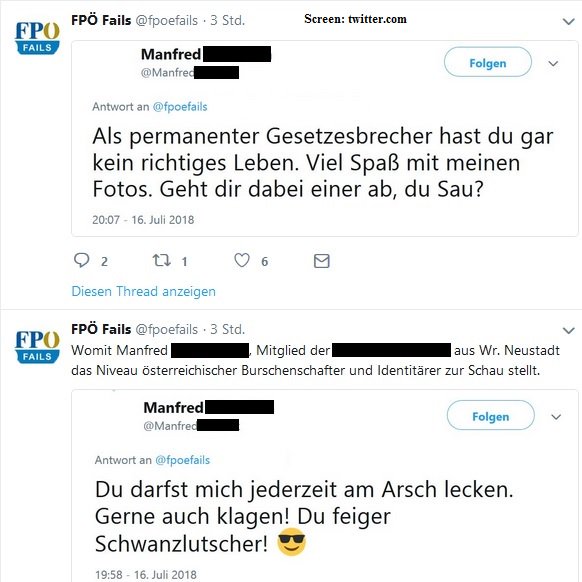Click the reply speech bubble icon
The width and height of the screenshot is (582, 582).
[81, 260]
